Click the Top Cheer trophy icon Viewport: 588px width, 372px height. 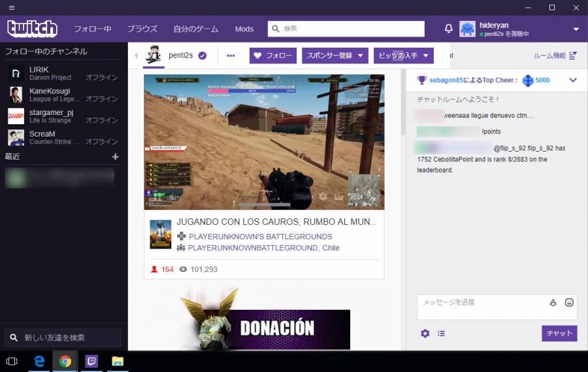coord(421,80)
